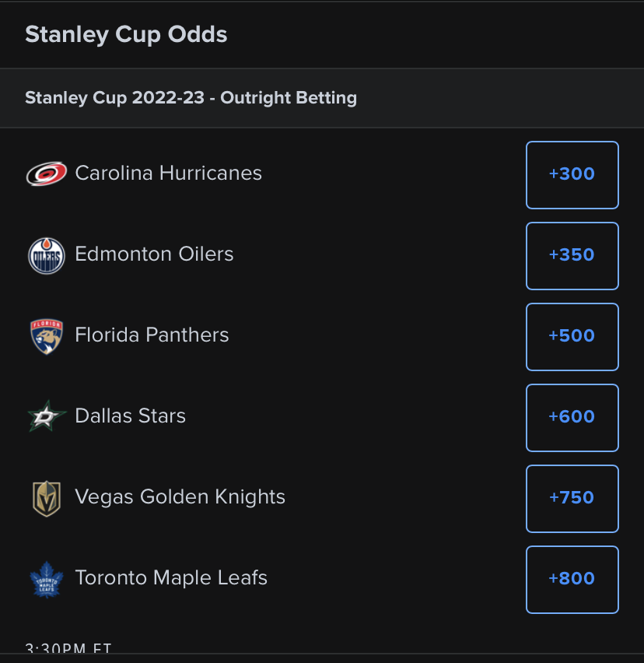
Task: Click the Vegas Golden Knights name
Action: [180, 496]
